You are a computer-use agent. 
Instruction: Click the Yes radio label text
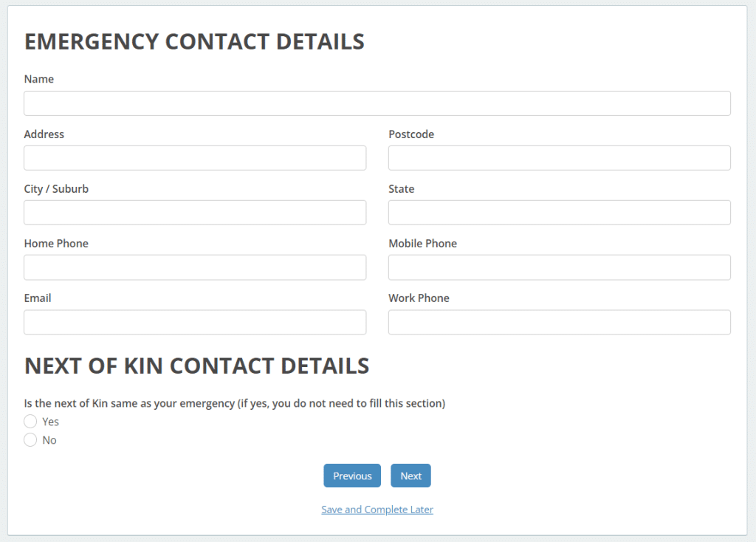[x=49, y=421]
